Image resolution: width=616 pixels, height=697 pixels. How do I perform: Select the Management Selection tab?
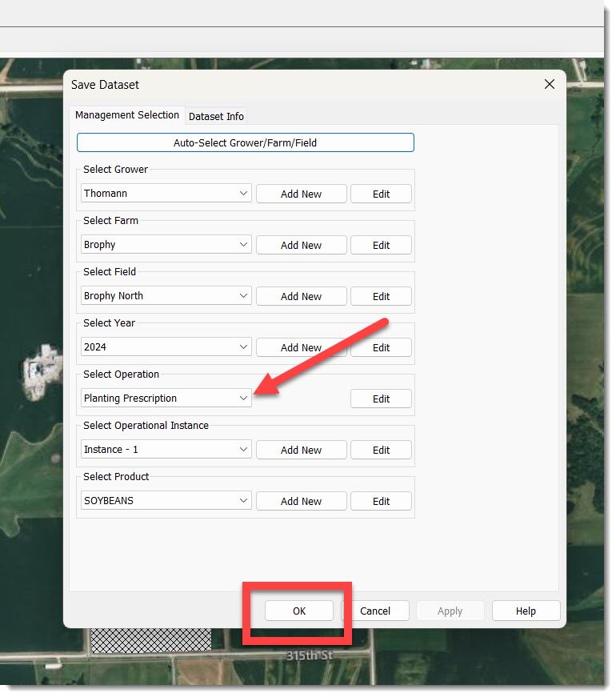point(127,115)
